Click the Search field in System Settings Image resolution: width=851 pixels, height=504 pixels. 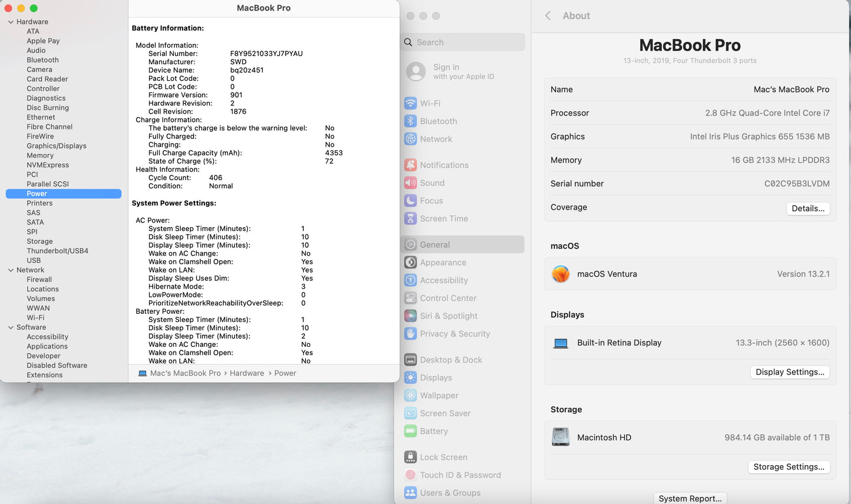pyautogui.click(x=463, y=42)
